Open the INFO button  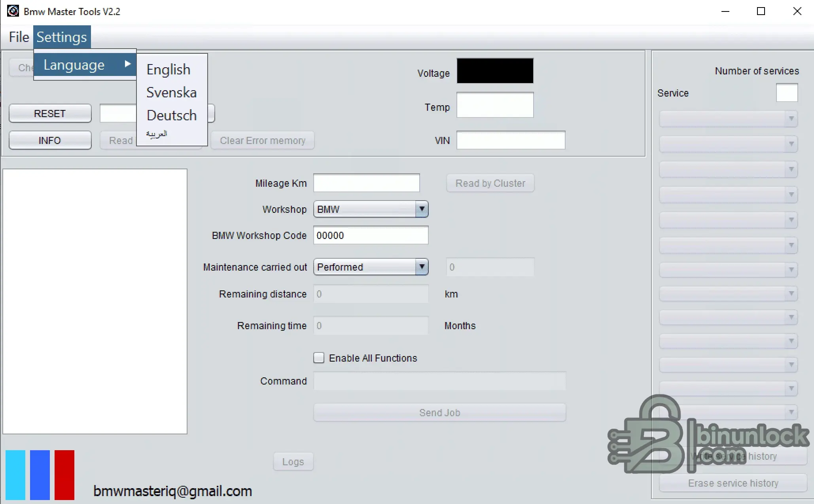[x=50, y=140]
